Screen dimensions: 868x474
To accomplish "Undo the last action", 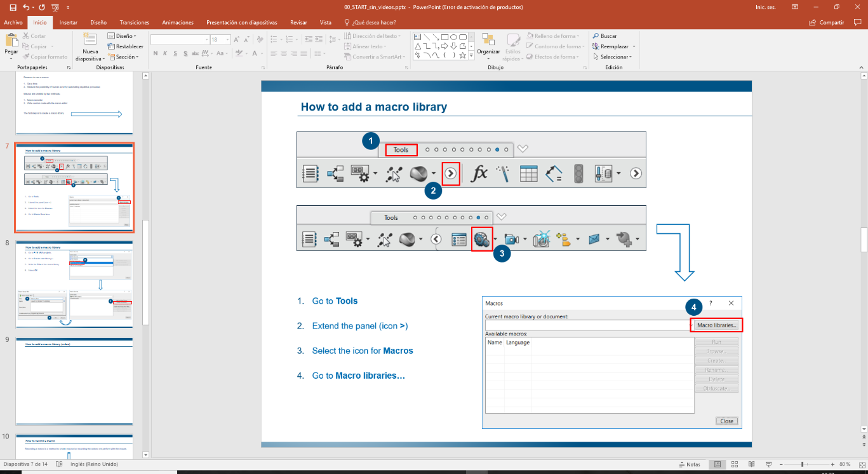I will point(25,7).
